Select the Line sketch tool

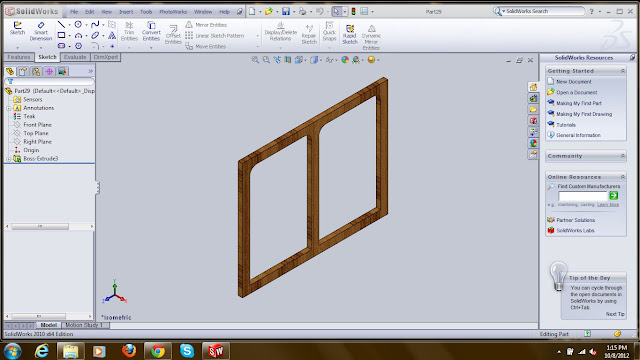coord(61,25)
